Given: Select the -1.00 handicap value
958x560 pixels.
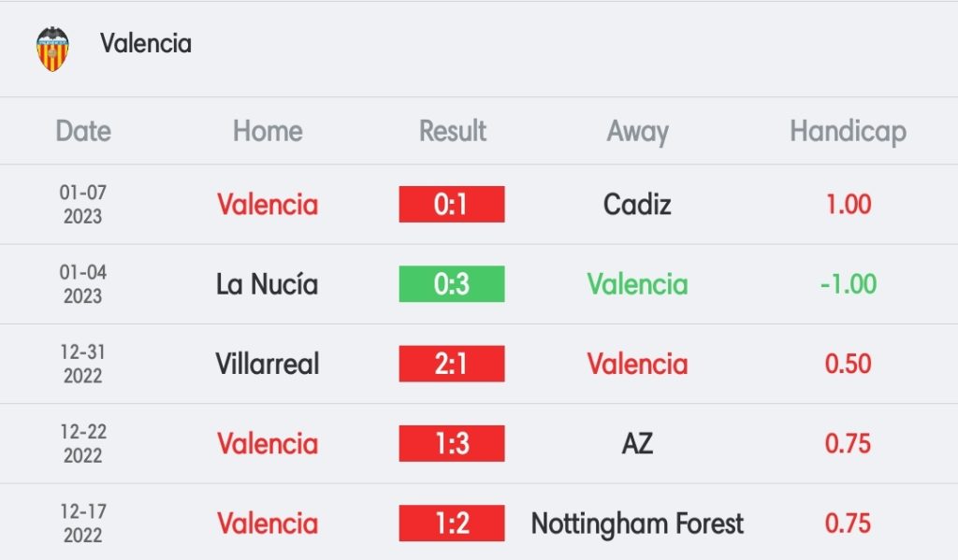Looking at the screenshot, I should [848, 284].
